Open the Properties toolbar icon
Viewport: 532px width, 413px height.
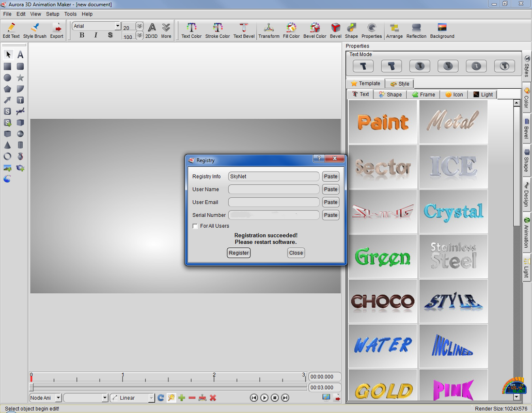pos(371,30)
